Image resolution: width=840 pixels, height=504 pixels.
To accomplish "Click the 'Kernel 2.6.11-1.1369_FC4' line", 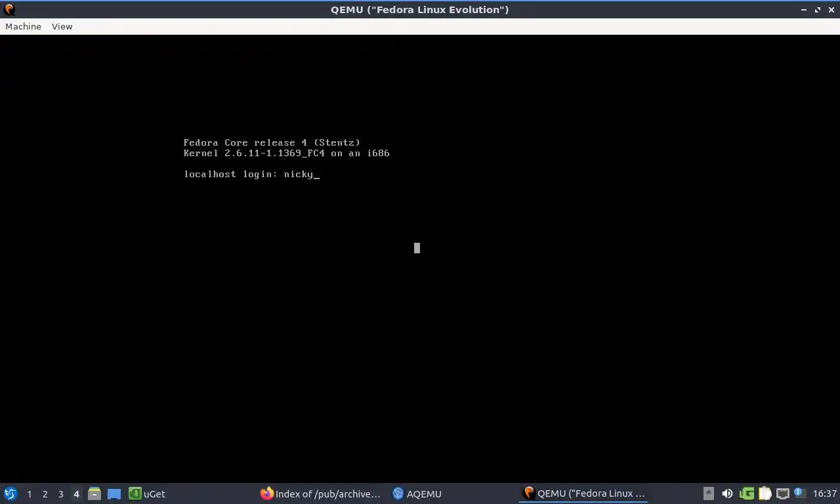I will [287, 153].
